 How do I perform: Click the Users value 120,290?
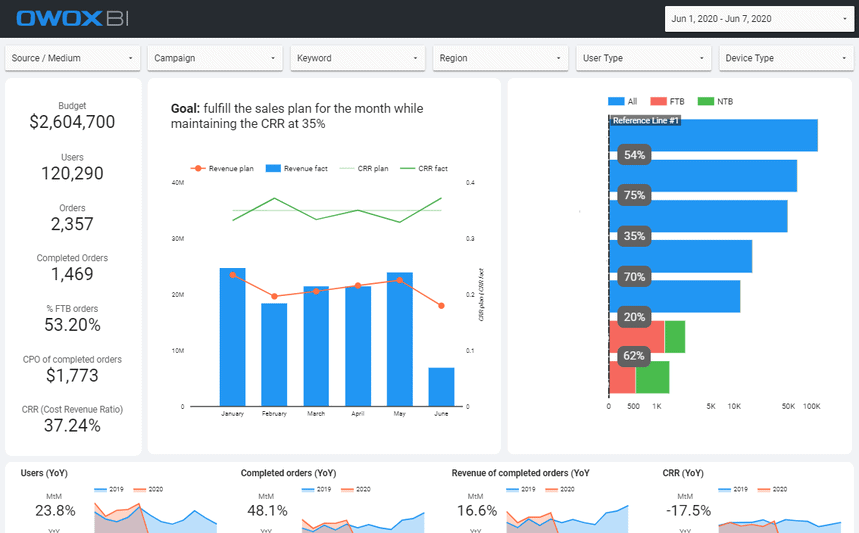click(x=72, y=173)
